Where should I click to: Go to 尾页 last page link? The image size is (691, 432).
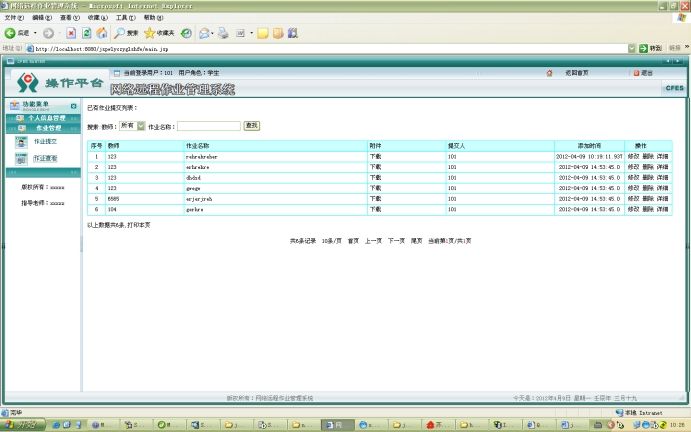coord(416,241)
